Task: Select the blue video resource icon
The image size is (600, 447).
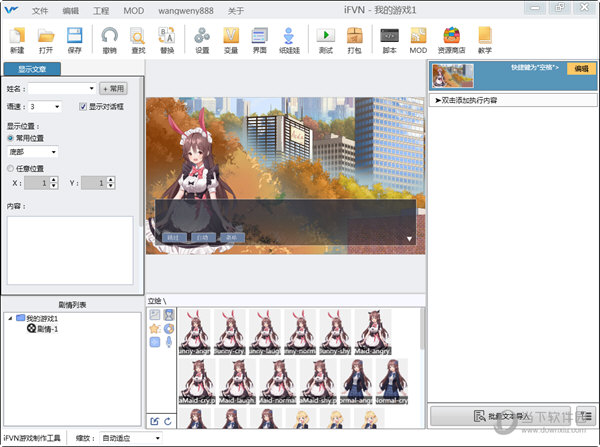Action: (x=155, y=342)
